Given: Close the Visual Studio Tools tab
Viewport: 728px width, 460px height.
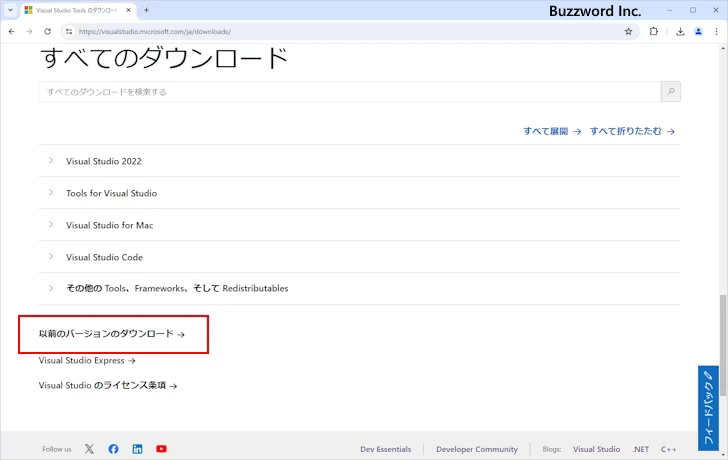Looking at the screenshot, I should (x=129, y=10).
